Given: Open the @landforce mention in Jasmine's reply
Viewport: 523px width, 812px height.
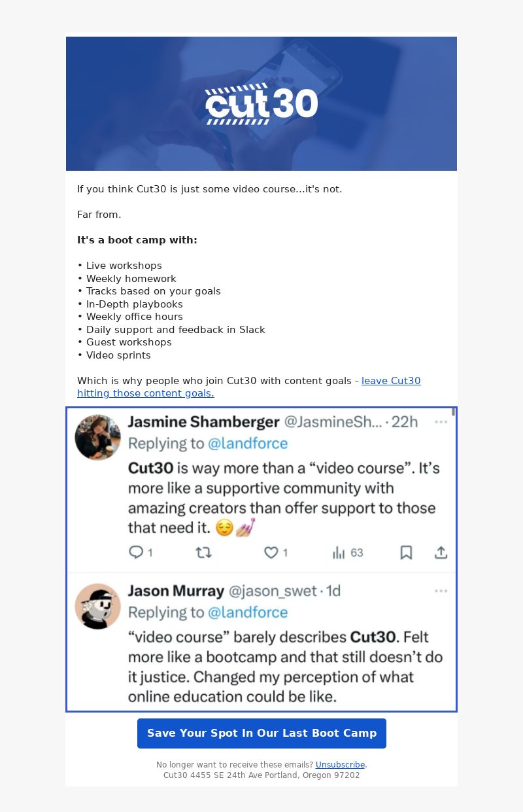Looking at the screenshot, I should coord(248,444).
